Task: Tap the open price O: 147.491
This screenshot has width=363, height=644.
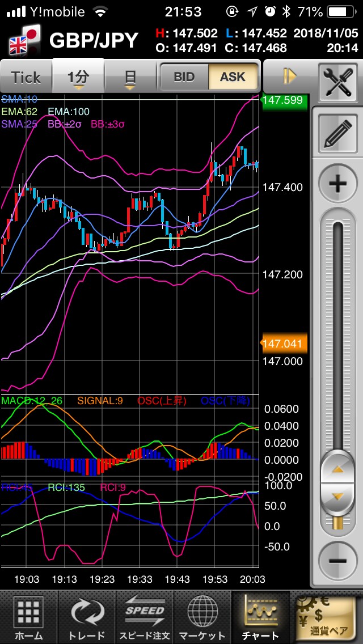Action: (186, 48)
